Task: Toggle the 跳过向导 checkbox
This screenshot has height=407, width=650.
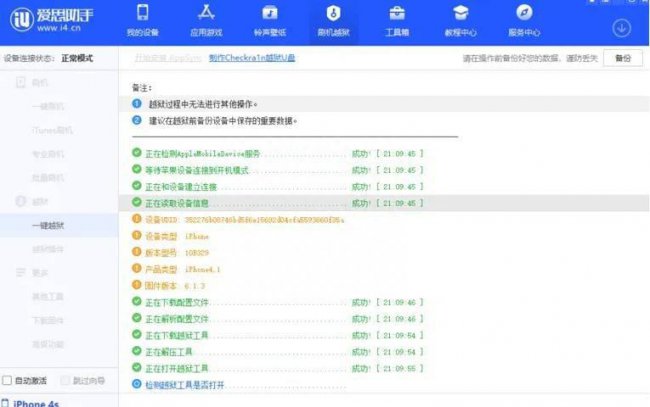Action: tap(65, 380)
